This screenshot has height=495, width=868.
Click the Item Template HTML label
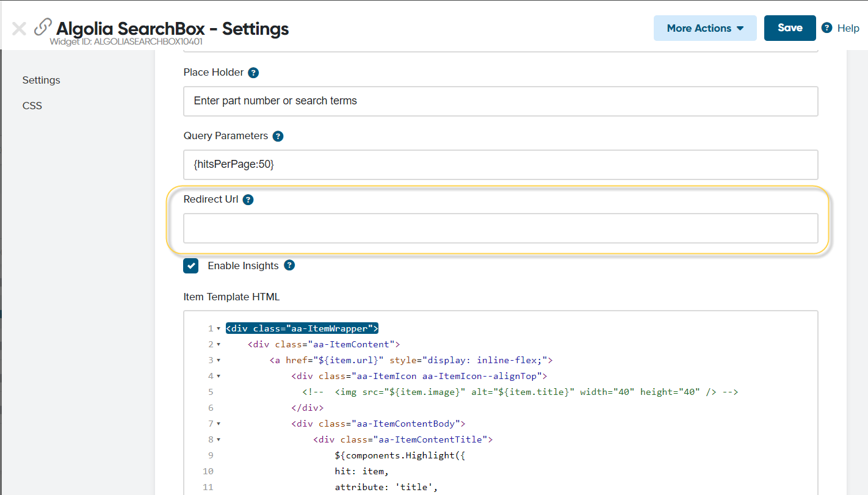[231, 297]
